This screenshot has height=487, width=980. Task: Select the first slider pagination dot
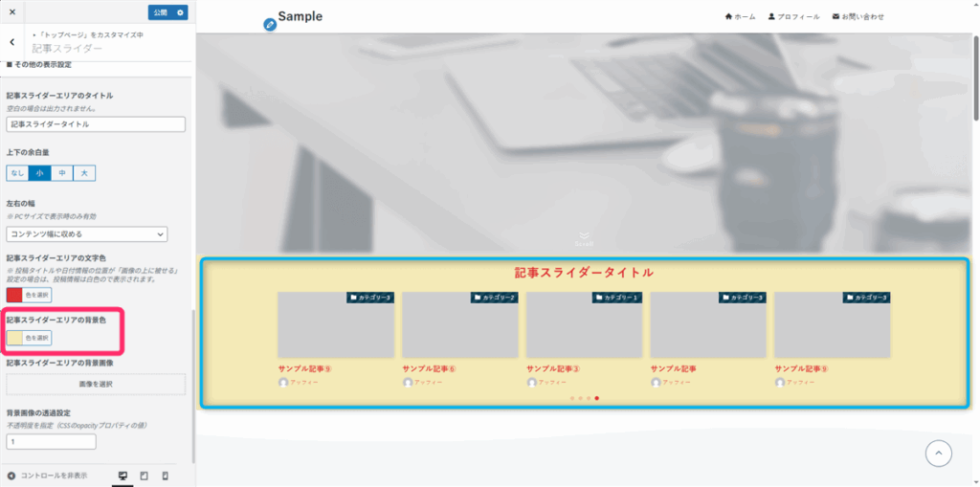click(572, 398)
